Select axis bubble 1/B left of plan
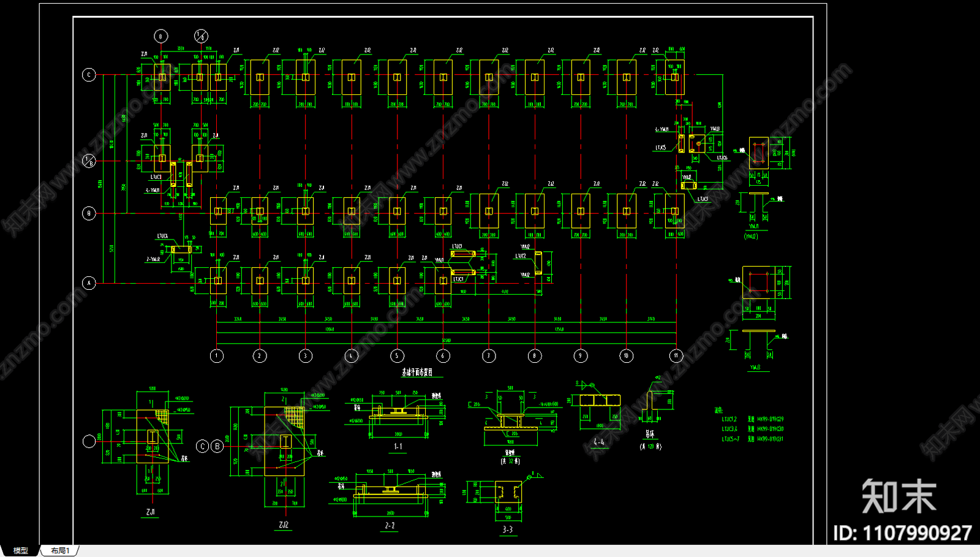Image resolution: width=980 pixels, height=557 pixels. [x=89, y=161]
